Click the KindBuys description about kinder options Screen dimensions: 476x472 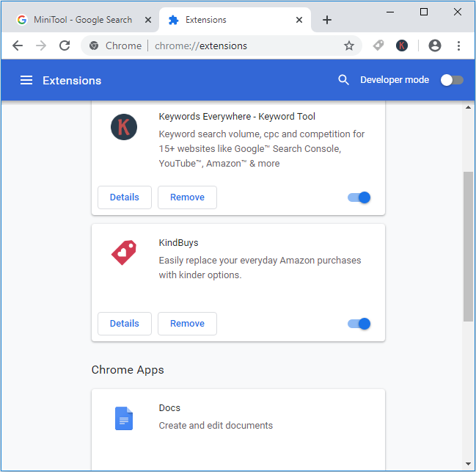coord(260,268)
